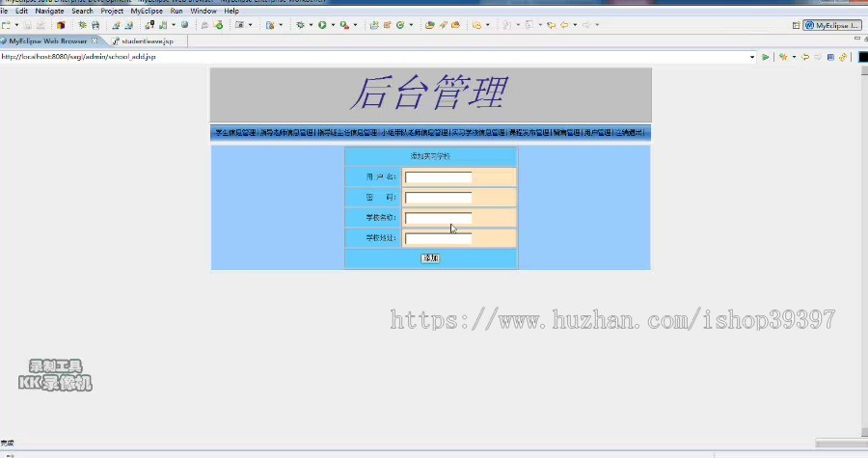The image size is (868, 458).
Task: Click the 学校地址 input field
Action: pos(438,238)
